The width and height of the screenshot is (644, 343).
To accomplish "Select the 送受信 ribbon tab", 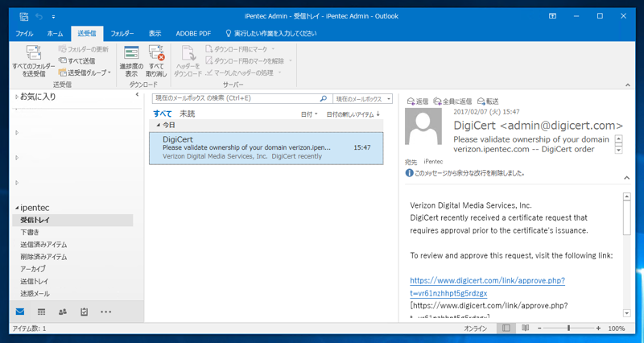I will click(87, 34).
